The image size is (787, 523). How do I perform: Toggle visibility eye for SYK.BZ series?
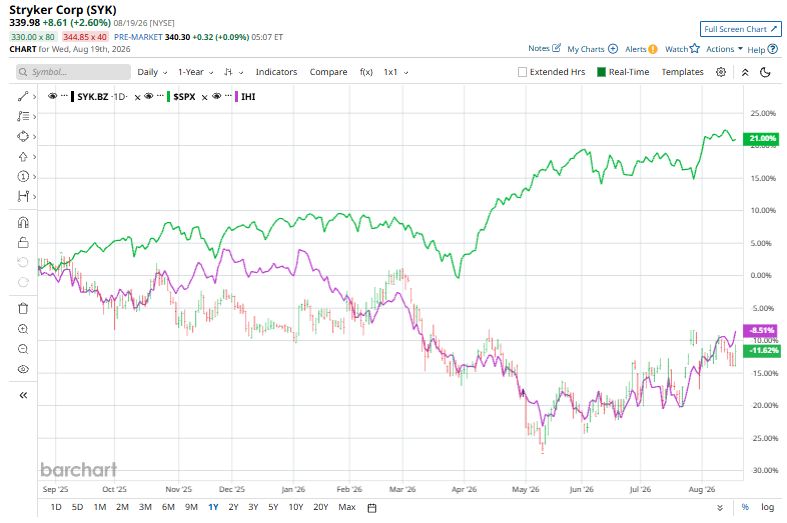click(52, 96)
